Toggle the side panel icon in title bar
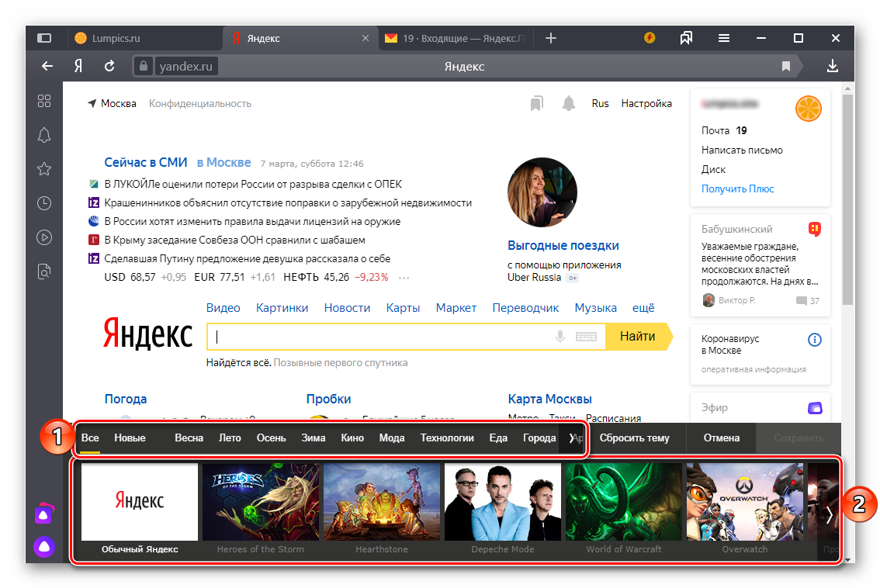 43,38
